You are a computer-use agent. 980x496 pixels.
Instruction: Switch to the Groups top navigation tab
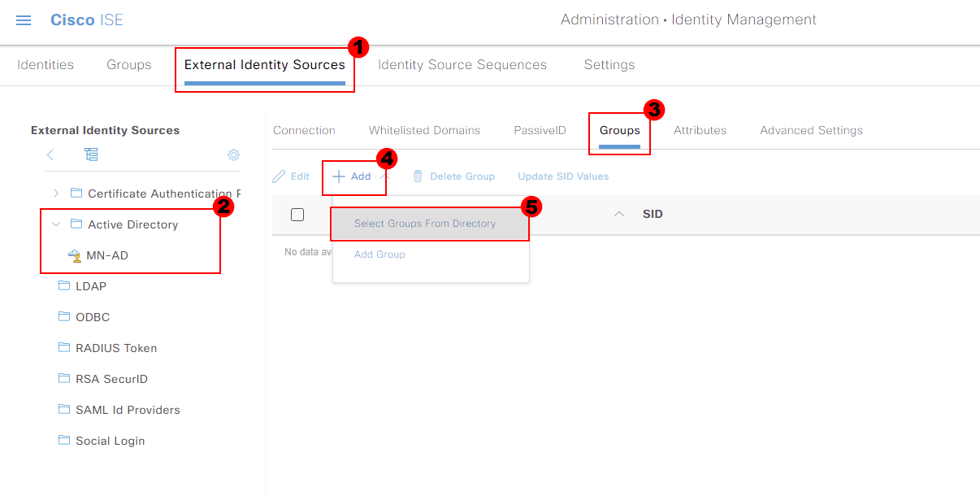coord(129,65)
